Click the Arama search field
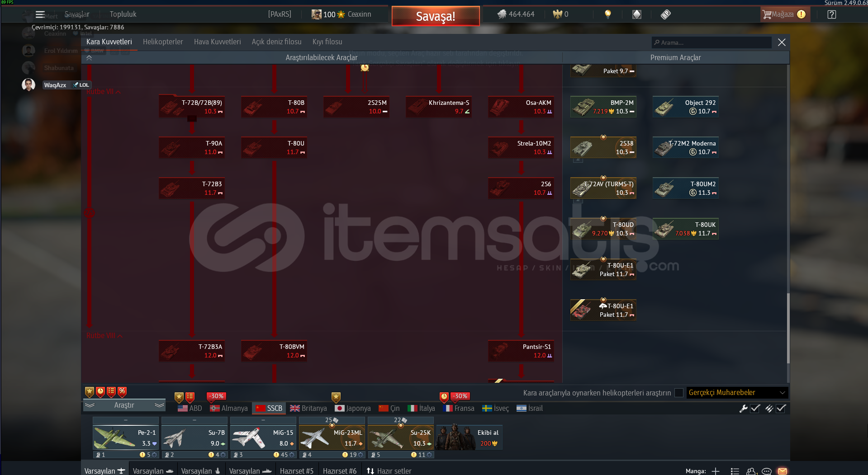868x475 pixels. 712,42
